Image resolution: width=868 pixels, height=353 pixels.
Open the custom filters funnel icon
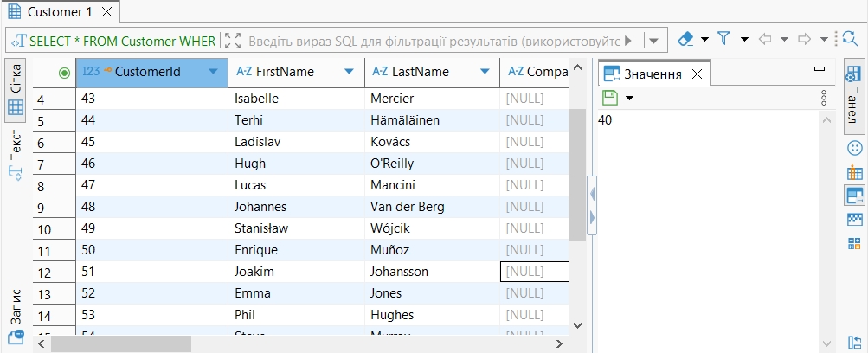tap(723, 38)
